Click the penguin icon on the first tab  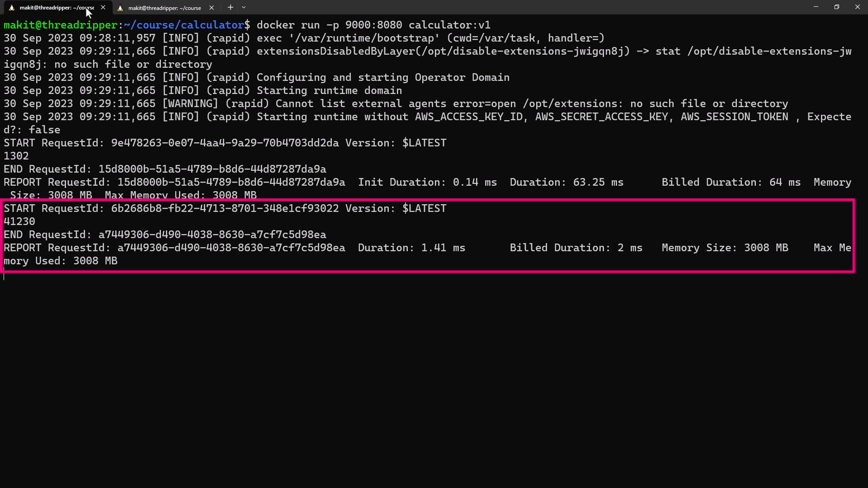coord(12,8)
